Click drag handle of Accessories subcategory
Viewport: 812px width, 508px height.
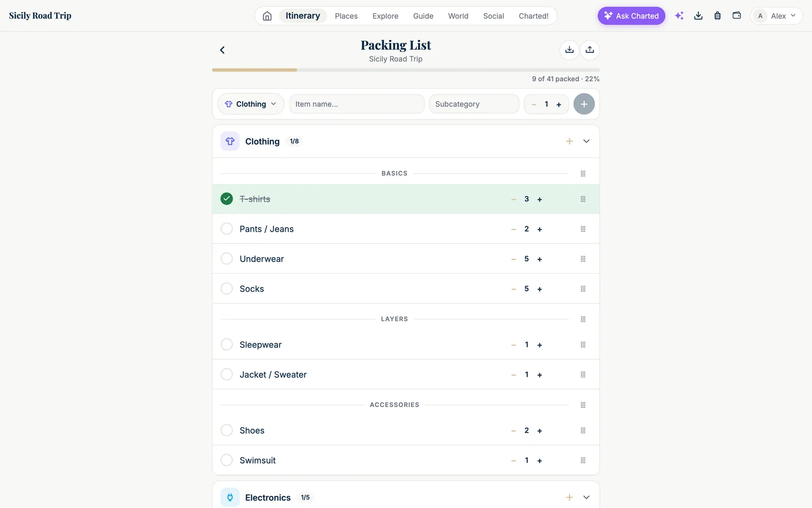click(583, 405)
